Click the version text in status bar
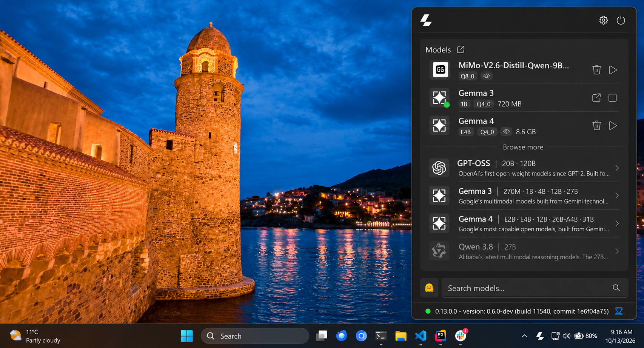Viewport: 644px width, 348px height. [x=522, y=311]
